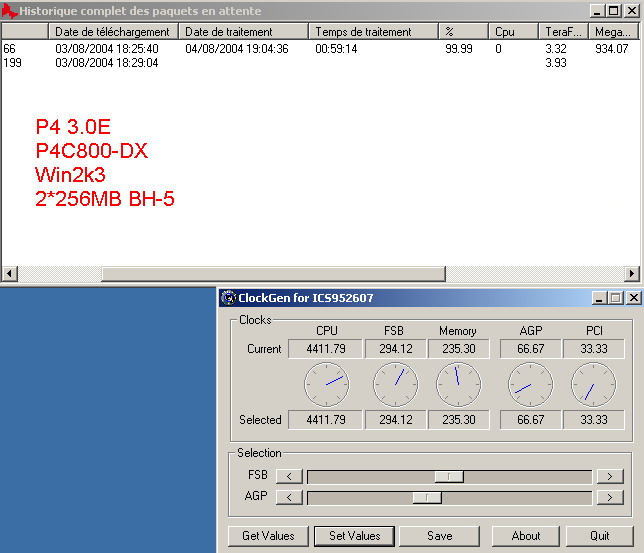Decrease AGP with the left arrow
The height and width of the screenshot is (553, 644).
coord(289,498)
